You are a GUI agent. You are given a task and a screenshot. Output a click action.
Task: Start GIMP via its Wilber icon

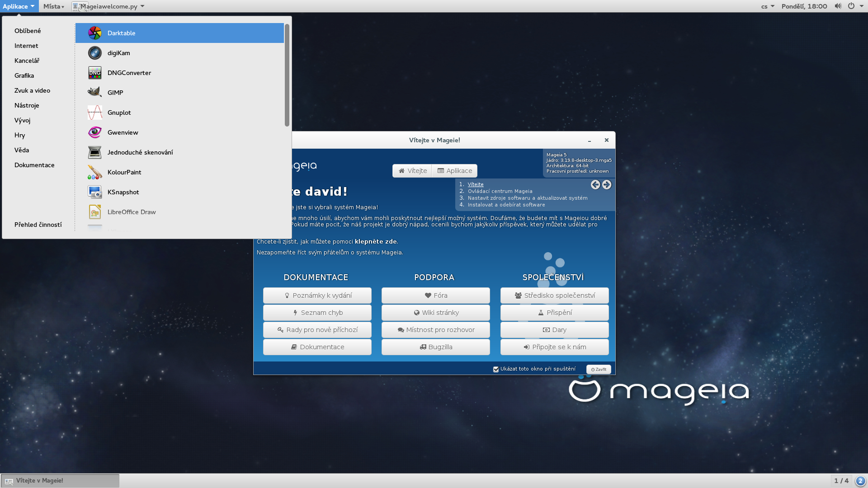pyautogui.click(x=94, y=93)
